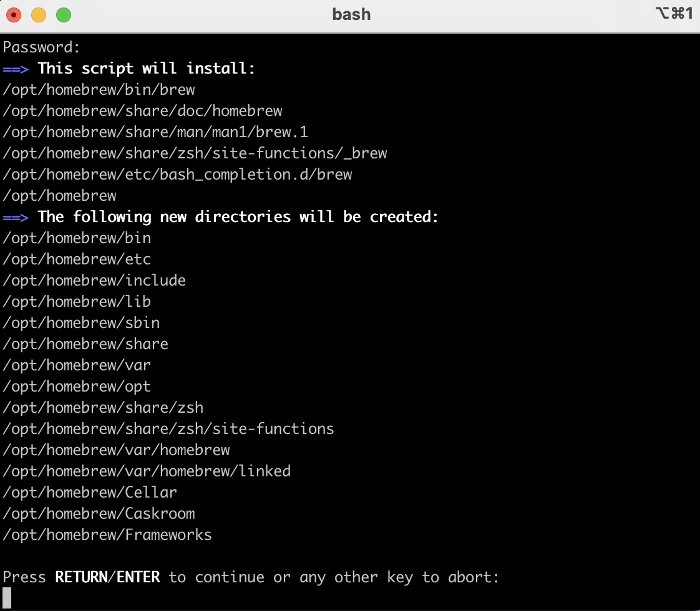Click the /opt/homebrew/Caskroom line
Screen dimensions: 700x611
(x=99, y=513)
